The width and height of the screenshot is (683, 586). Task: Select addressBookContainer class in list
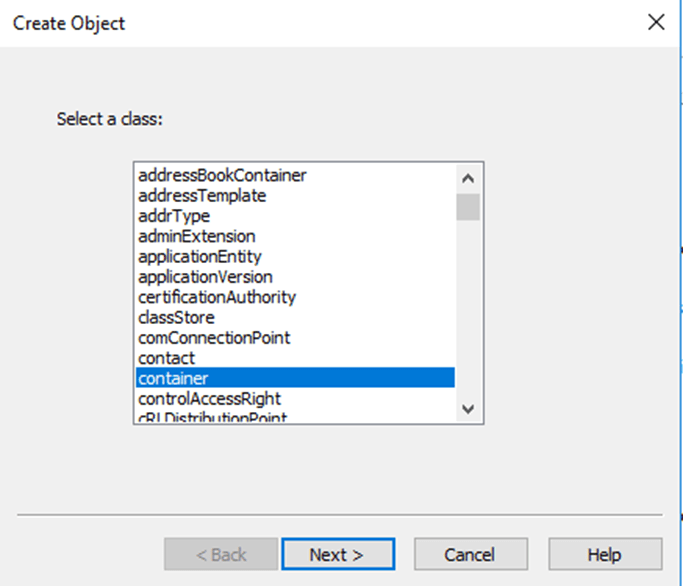pos(222,175)
